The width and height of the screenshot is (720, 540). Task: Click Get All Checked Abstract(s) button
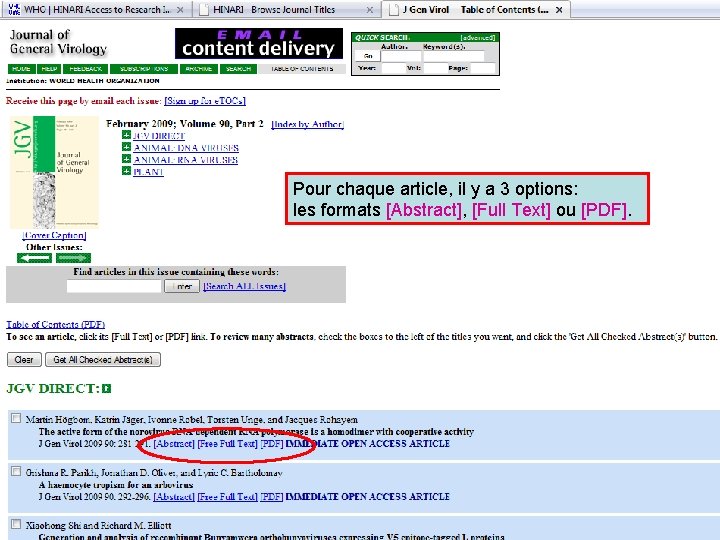[x=103, y=360]
